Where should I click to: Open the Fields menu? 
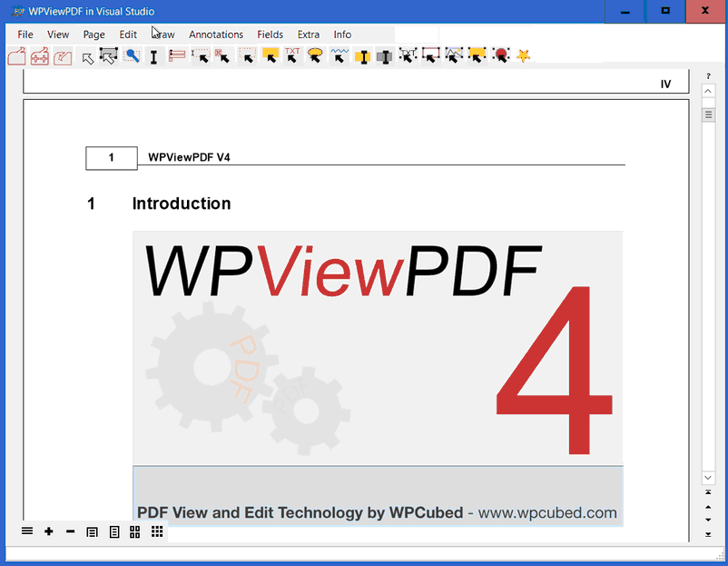point(271,35)
